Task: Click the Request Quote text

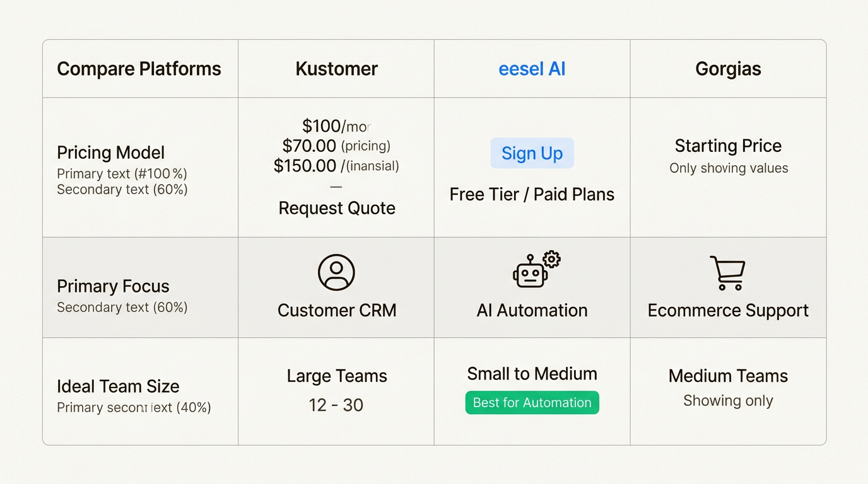Action: pyautogui.click(x=337, y=208)
